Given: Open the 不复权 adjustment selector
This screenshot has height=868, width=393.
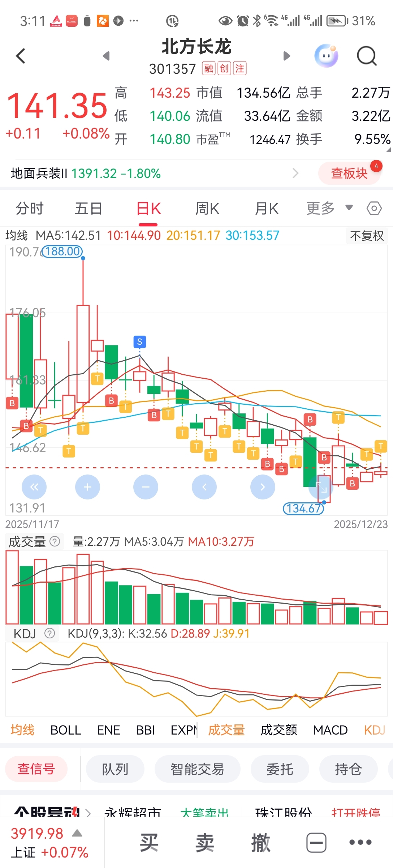Looking at the screenshot, I should (366, 236).
